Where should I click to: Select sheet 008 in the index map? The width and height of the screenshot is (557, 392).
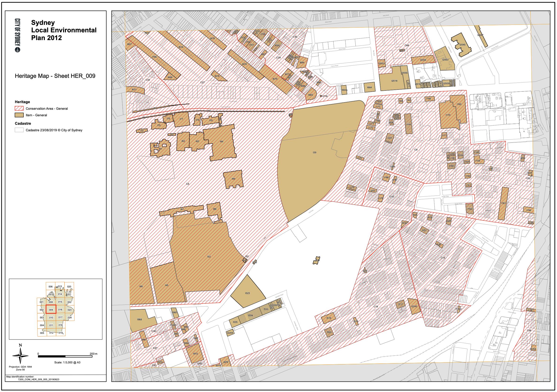point(51,302)
